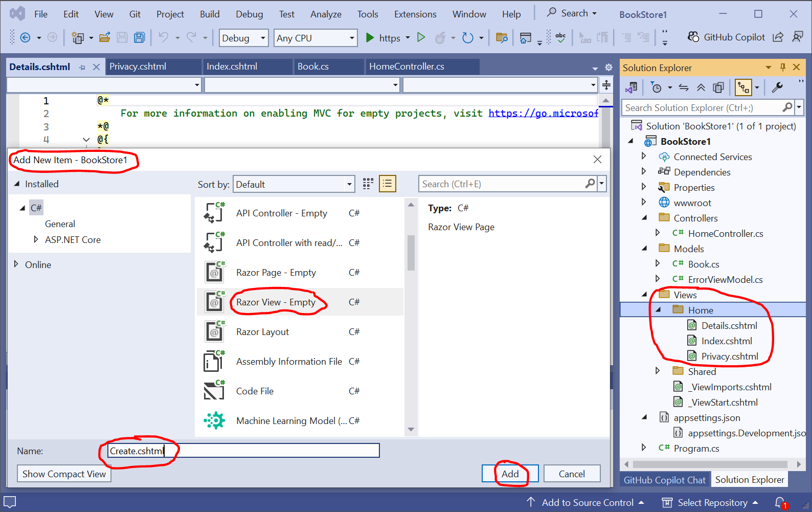This screenshot has width=812, height=512.
Task: Collapse the C# category node
Action: [x=22, y=208]
